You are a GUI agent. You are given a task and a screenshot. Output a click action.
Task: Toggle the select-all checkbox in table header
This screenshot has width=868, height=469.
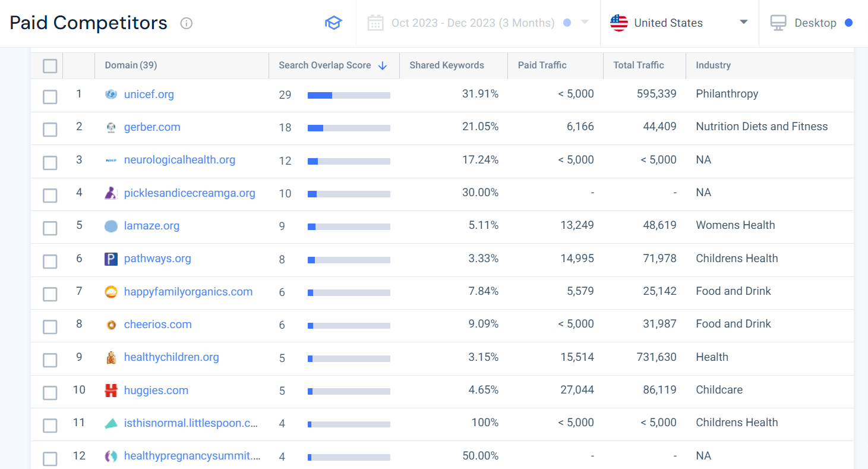tap(50, 66)
